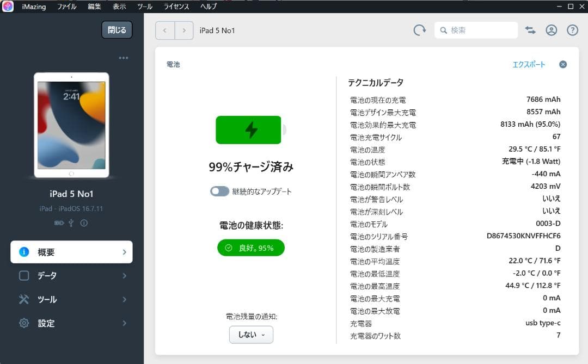Click the refresh icon next to the search bar
This screenshot has width=588, height=364.
pyautogui.click(x=419, y=30)
